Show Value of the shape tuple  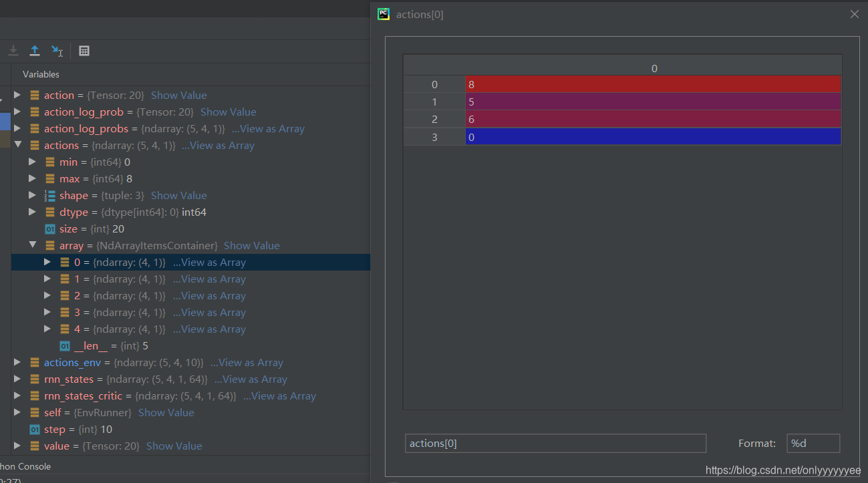coord(179,196)
